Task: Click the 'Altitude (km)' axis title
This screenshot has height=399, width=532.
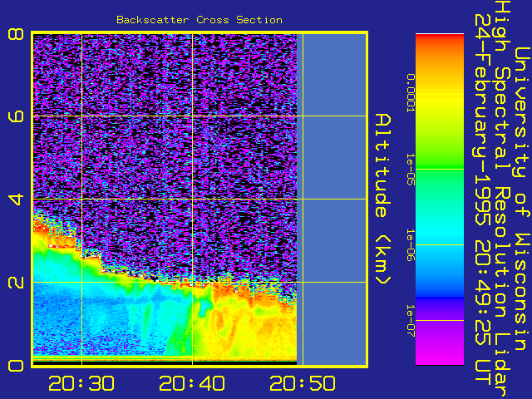Action: 383,199
